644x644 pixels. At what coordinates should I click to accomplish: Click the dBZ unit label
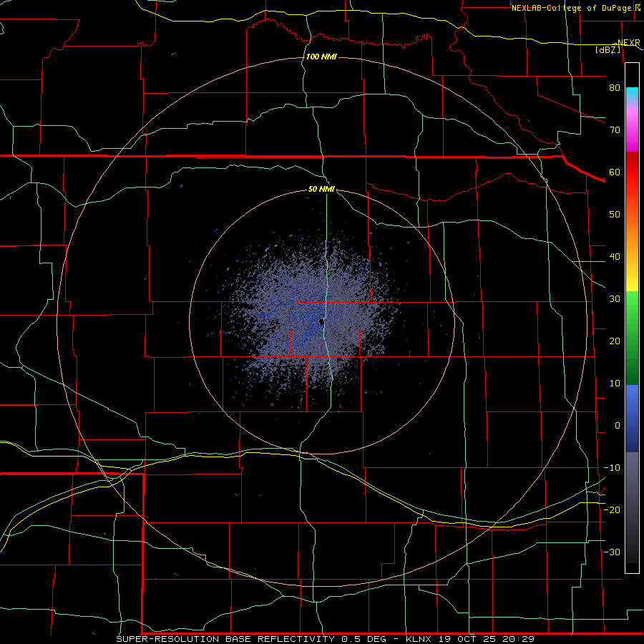coord(608,49)
